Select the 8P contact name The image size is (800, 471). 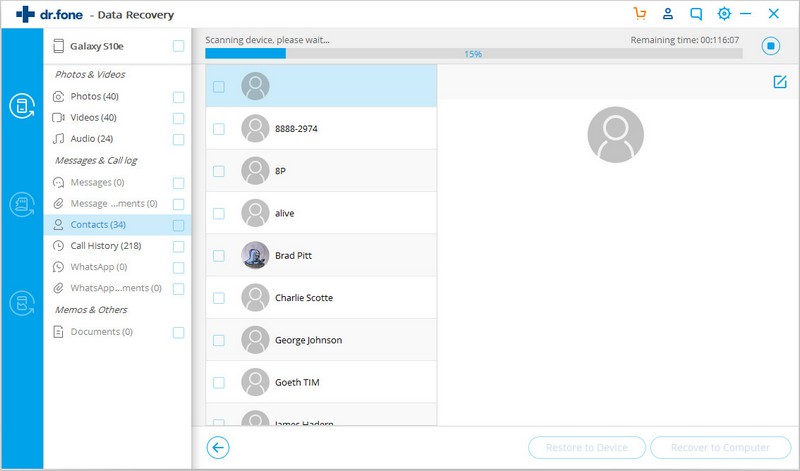click(281, 171)
